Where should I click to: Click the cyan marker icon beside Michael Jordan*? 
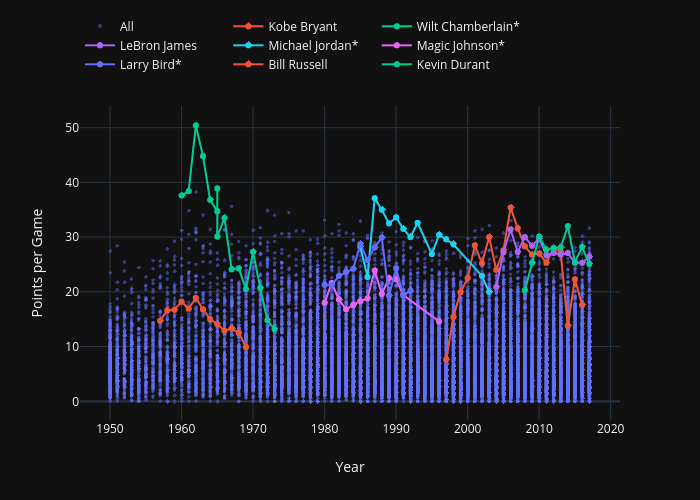[249, 45]
